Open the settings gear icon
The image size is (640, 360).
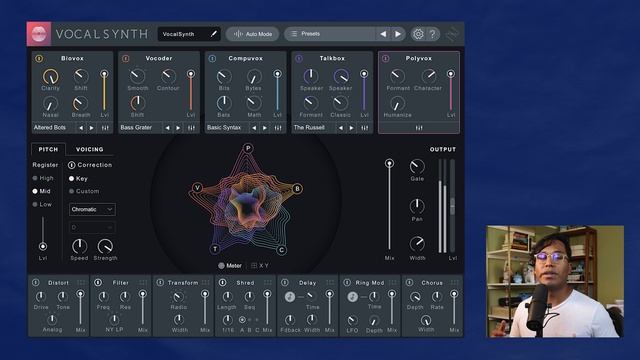click(418, 34)
